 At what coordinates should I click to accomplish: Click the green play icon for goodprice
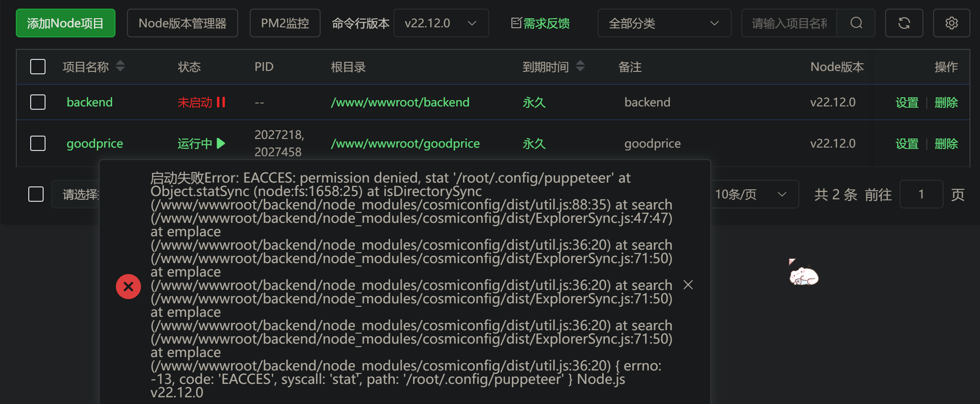(x=221, y=143)
